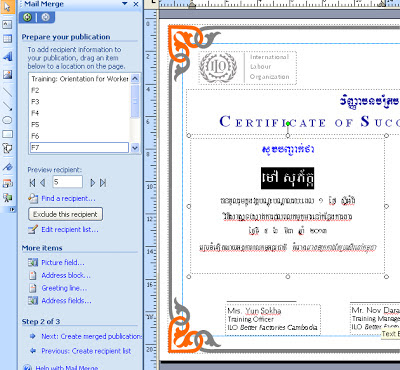Expand the Objects toolbar options arrow
400x370 pixels.
[12, 210]
